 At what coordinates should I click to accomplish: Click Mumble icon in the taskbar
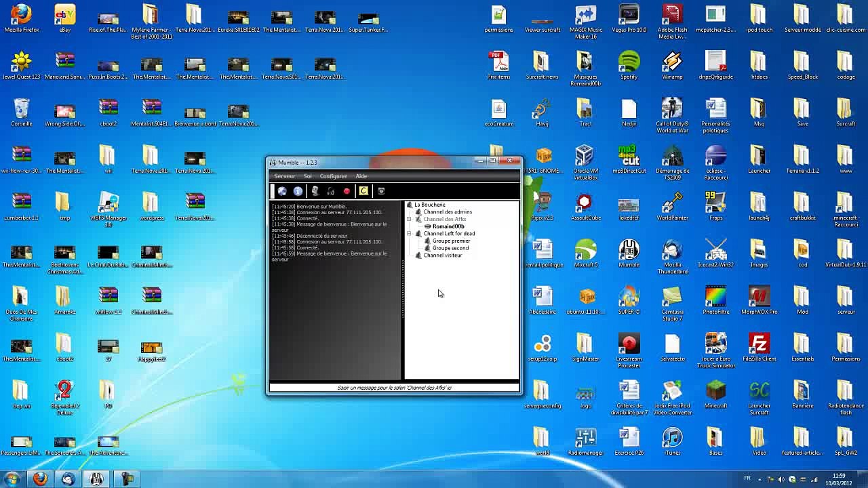coord(96,479)
